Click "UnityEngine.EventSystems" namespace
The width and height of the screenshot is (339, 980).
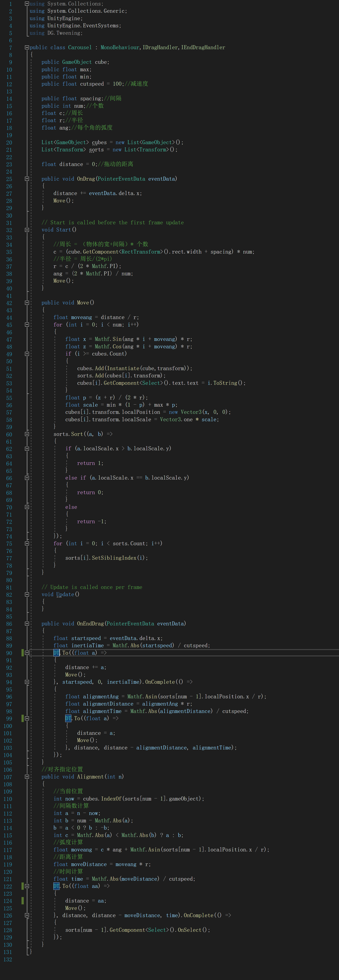point(83,25)
